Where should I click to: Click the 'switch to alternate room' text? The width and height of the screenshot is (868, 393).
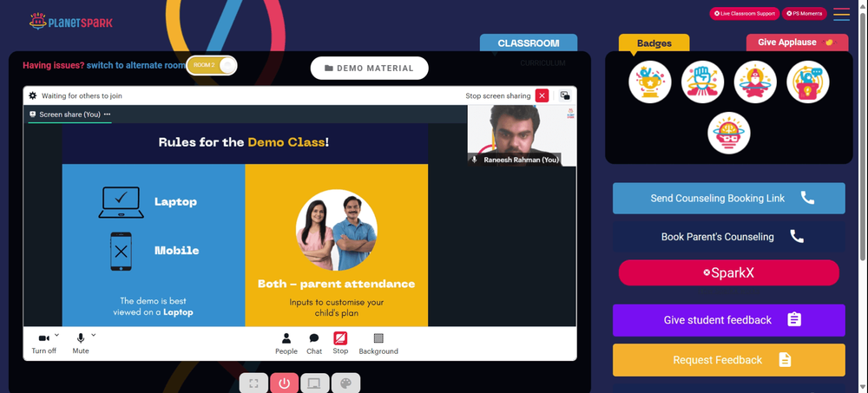pos(135,65)
